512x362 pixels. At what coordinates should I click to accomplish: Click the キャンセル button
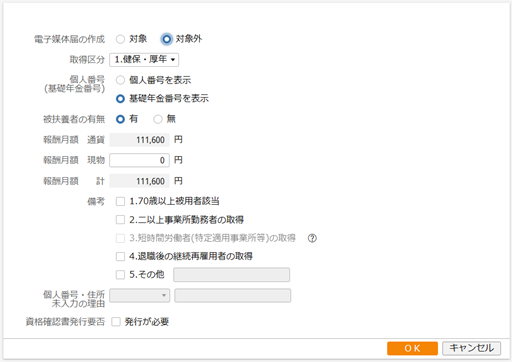coord(471,348)
